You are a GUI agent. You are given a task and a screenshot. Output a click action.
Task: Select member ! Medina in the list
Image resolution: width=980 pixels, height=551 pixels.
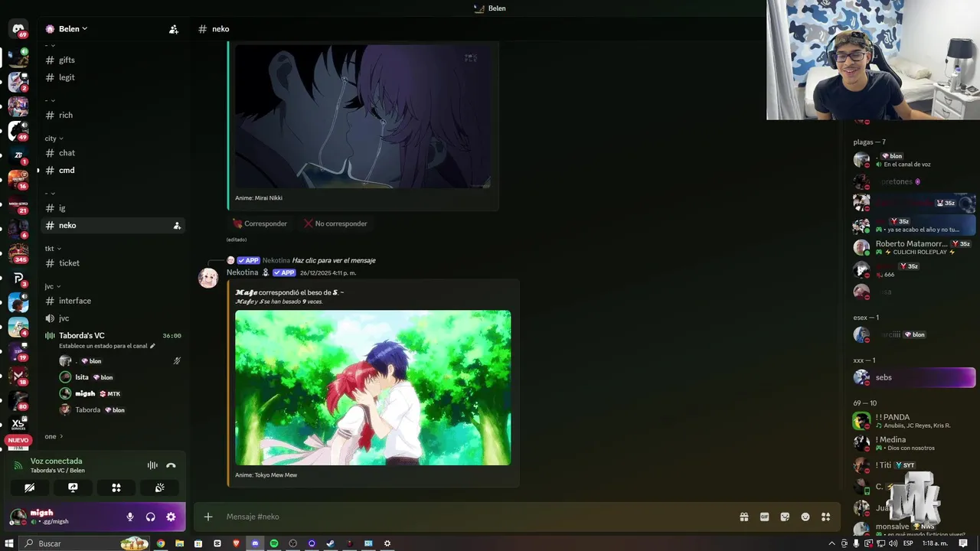pos(914,443)
